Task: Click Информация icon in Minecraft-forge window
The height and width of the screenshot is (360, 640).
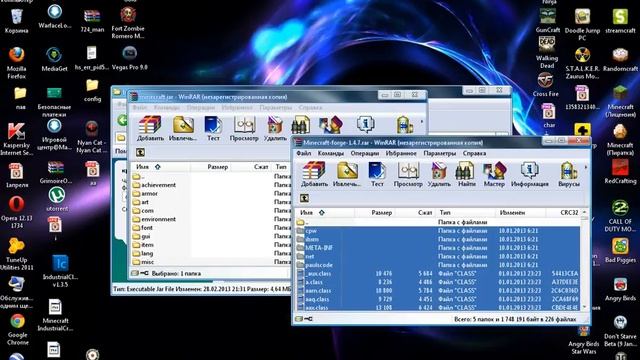Action: click(x=529, y=174)
